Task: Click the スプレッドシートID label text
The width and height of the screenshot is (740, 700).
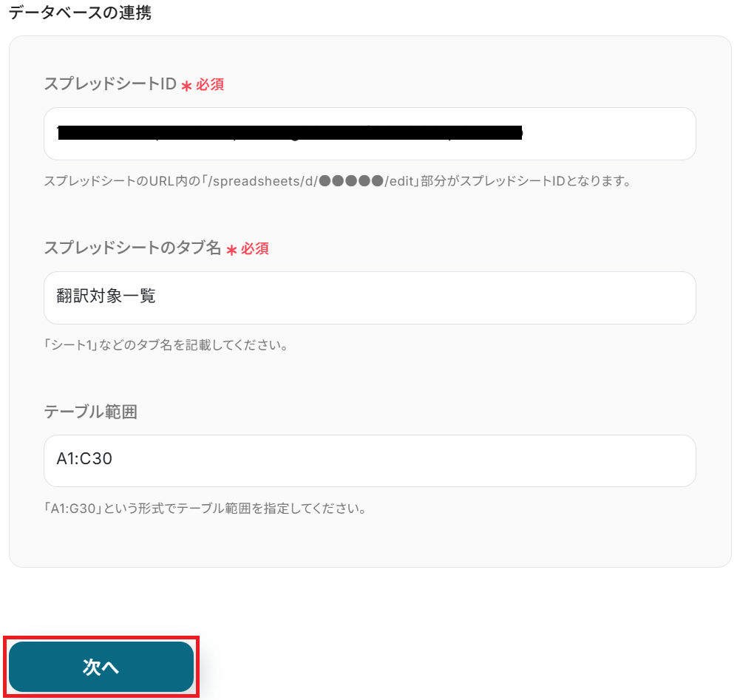Action: click(110, 84)
